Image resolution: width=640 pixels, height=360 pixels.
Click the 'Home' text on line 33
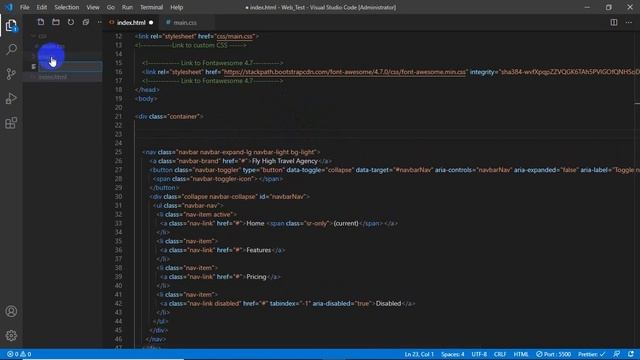coord(255,223)
